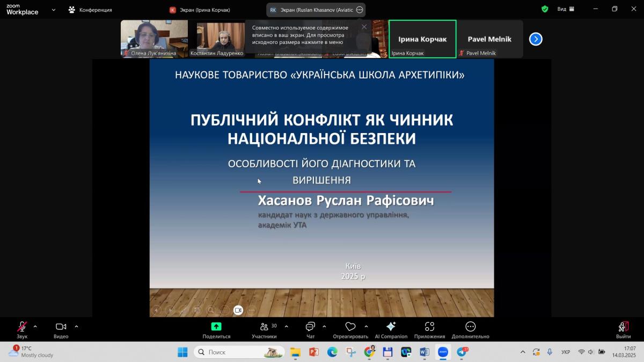This screenshot has height=362, width=644.
Task: Expand audio options arrow beside Звук
Action: [35, 326]
